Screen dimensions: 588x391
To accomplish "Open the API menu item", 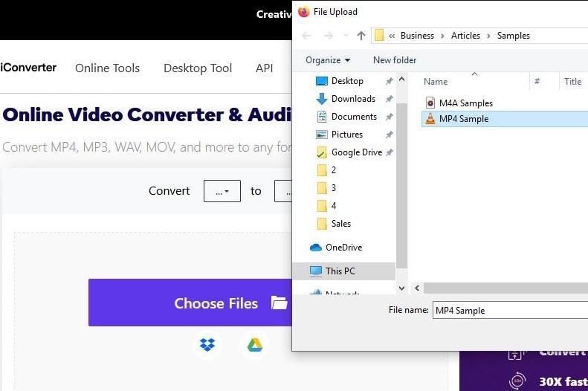I will [264, 68].
